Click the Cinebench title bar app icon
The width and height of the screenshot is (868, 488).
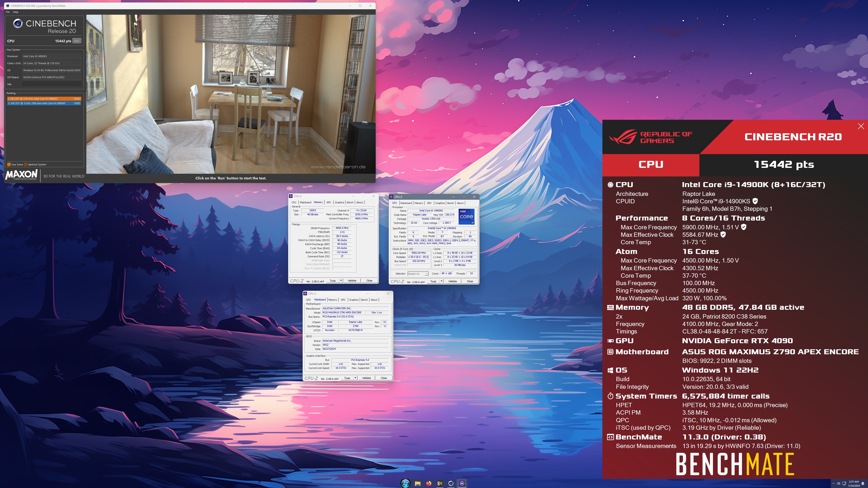(x=8, y=6)
